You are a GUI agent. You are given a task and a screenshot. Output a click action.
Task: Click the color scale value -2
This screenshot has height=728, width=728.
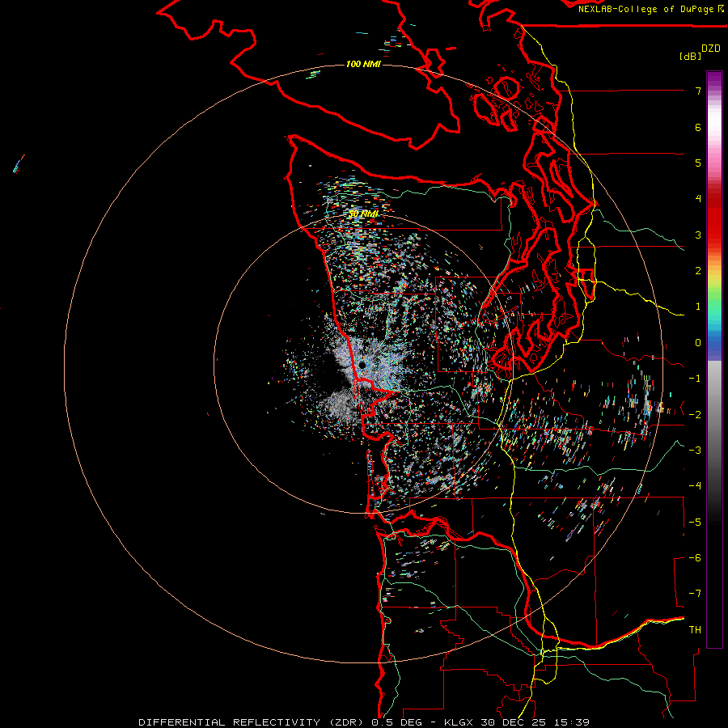click(695, 414)
